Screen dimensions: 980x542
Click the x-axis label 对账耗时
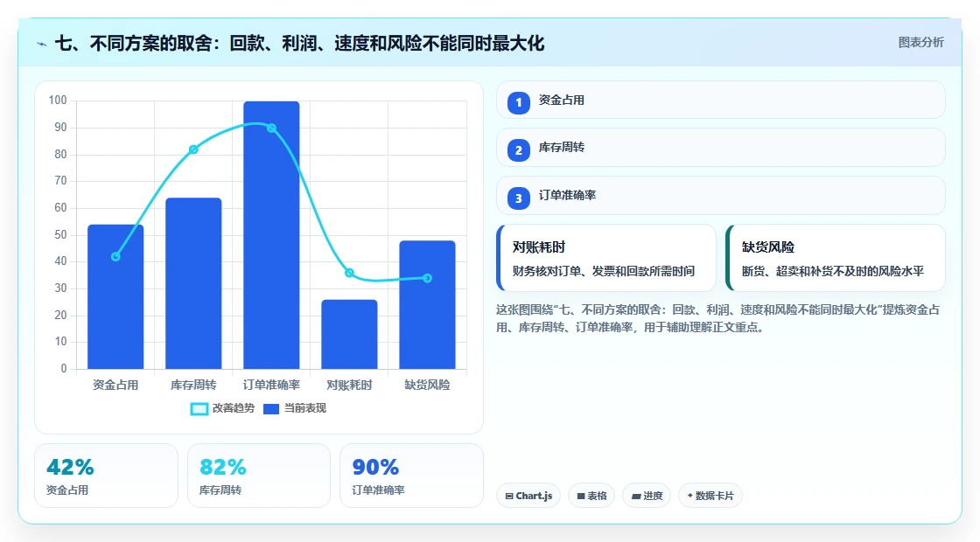pyautogui.click(x=349, y=385)
